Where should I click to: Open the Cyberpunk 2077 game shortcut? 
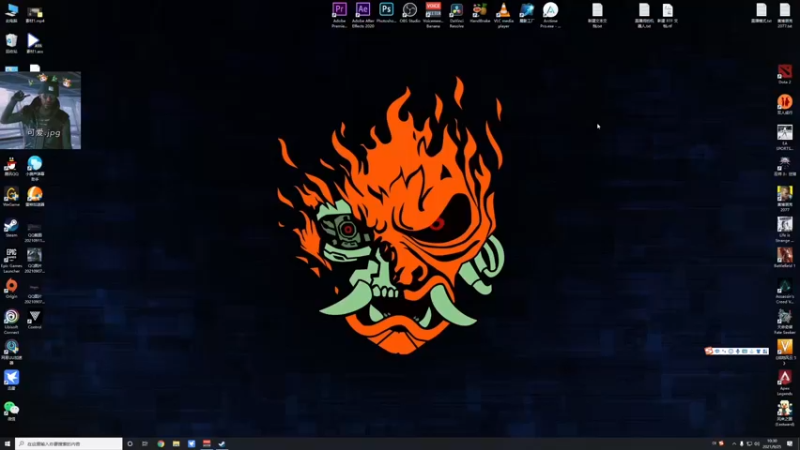[785, 199]
